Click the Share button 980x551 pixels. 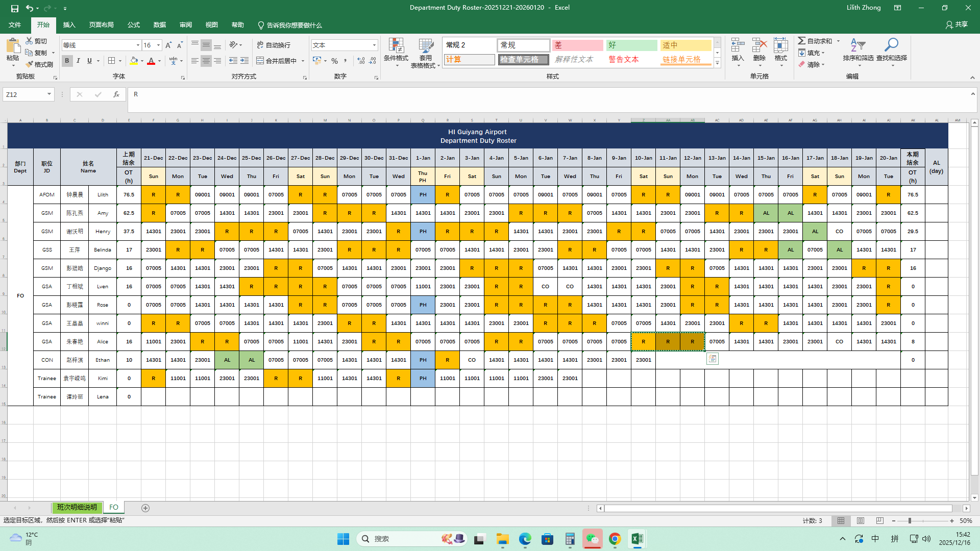point(957,24)
